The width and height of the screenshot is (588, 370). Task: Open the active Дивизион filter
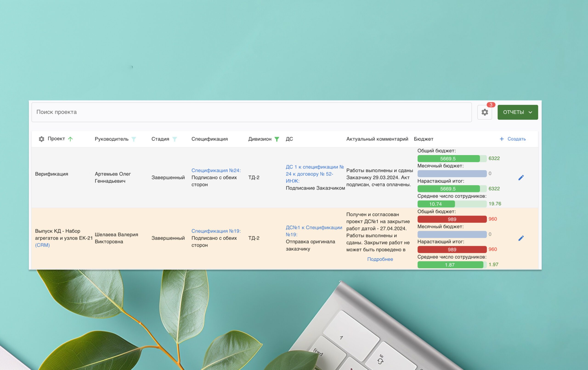(277, 139)
